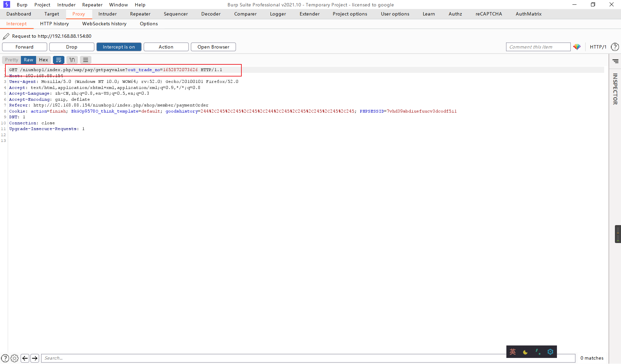The height and width of the screenshot is (364, 621).
Task: Click the punctuation mode tray icon
Action: pyautogui.click(x=538, y=352)
